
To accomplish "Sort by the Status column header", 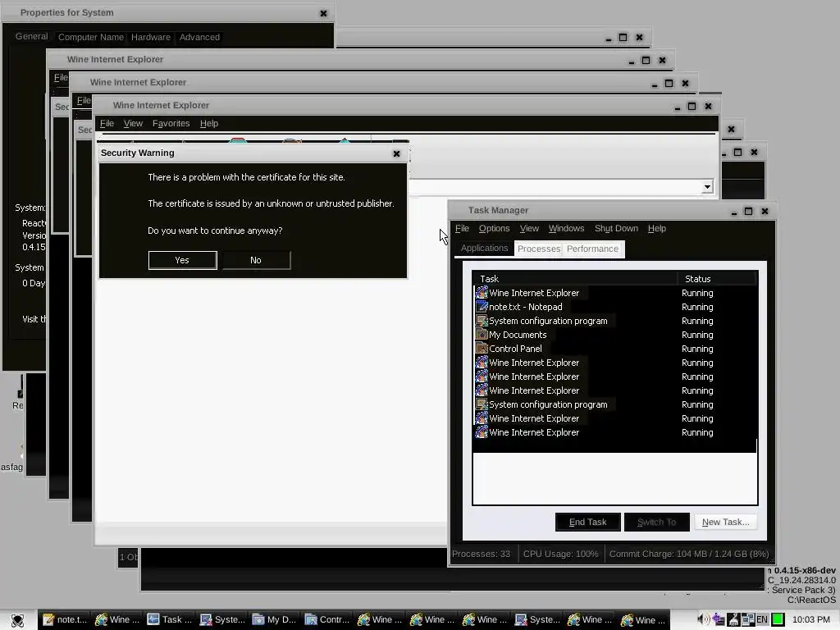I will 717,279.
